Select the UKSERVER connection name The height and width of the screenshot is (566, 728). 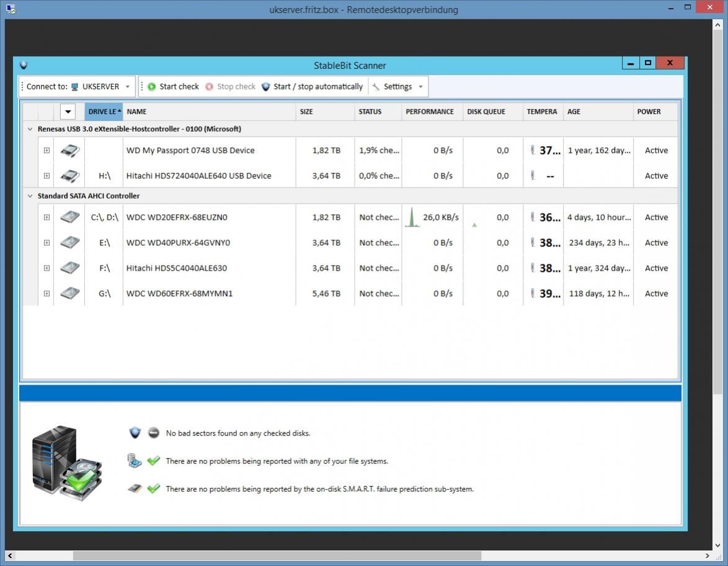tap(100, 87)
